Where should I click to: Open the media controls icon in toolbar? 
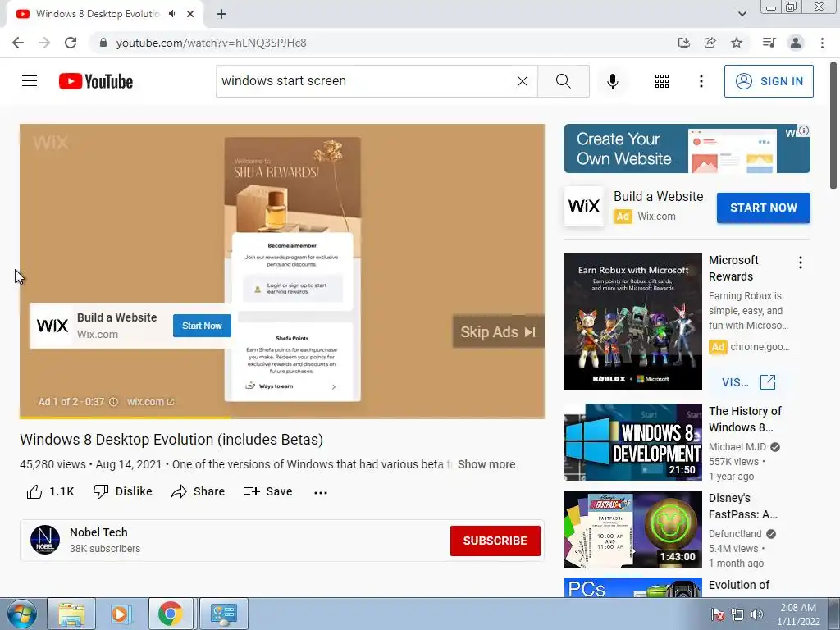click(769, 43)
